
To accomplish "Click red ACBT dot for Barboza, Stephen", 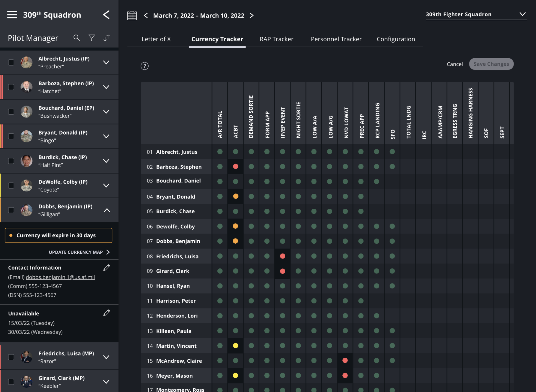I will 235,167.
